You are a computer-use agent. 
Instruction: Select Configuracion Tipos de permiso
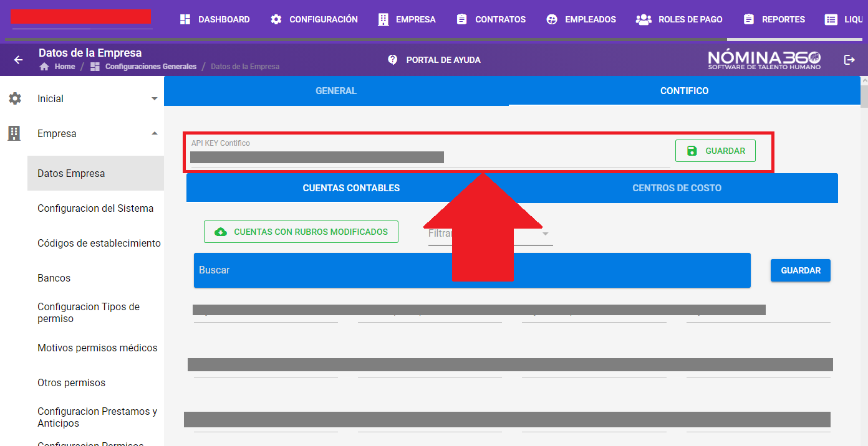coord(95,313)
